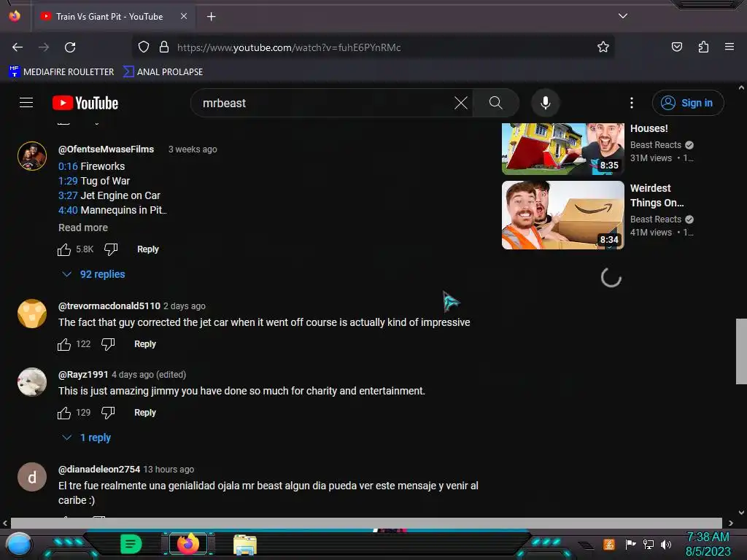Jump to the 4:40 Mannequins timestamp
This screenshot has height=560, width=747.
pos(68,210)
